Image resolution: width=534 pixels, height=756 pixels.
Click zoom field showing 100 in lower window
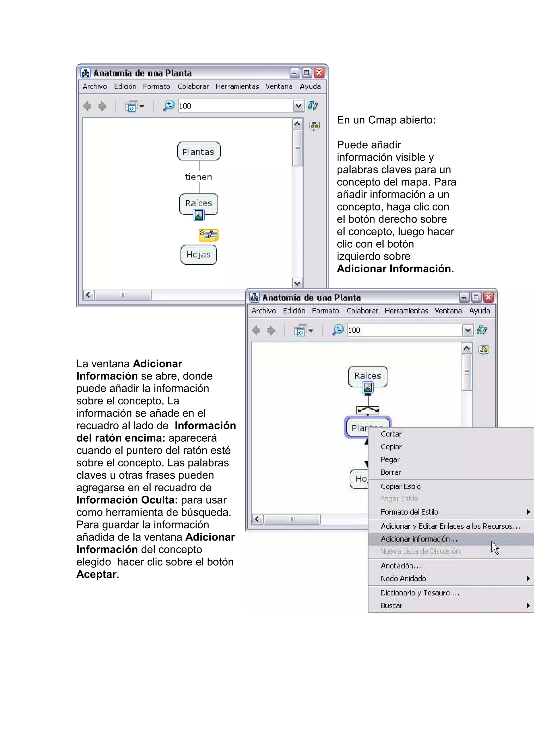pos(405,330)
